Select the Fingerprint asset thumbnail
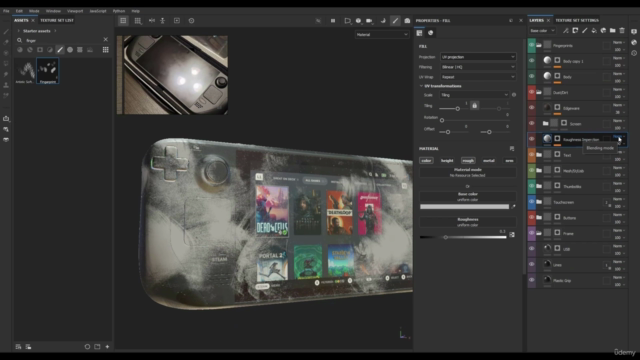Image resolution: width=640 pixels, height=360 pixels. [48, 71]
